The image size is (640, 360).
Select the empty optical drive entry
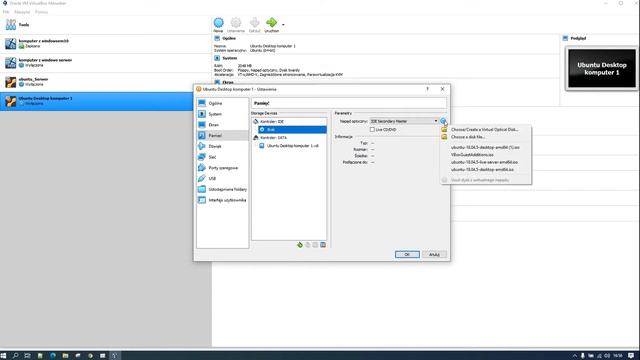tap(292, 129)
